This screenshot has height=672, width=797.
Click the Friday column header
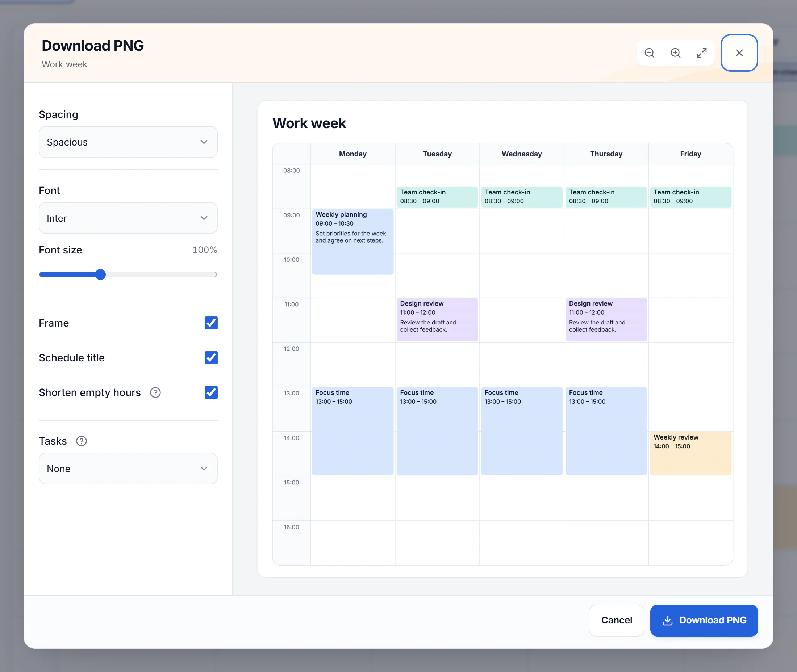pos(690,154)
